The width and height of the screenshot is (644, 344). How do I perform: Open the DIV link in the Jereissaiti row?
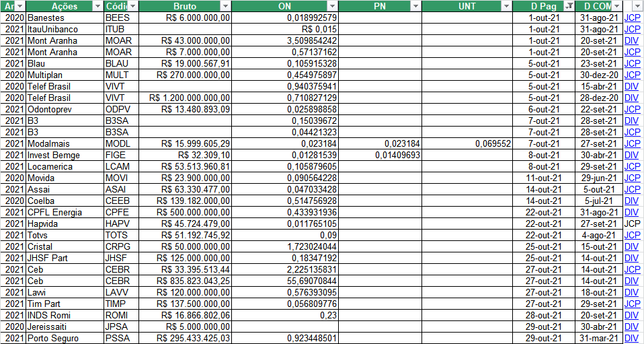click(x=631, y=326)
